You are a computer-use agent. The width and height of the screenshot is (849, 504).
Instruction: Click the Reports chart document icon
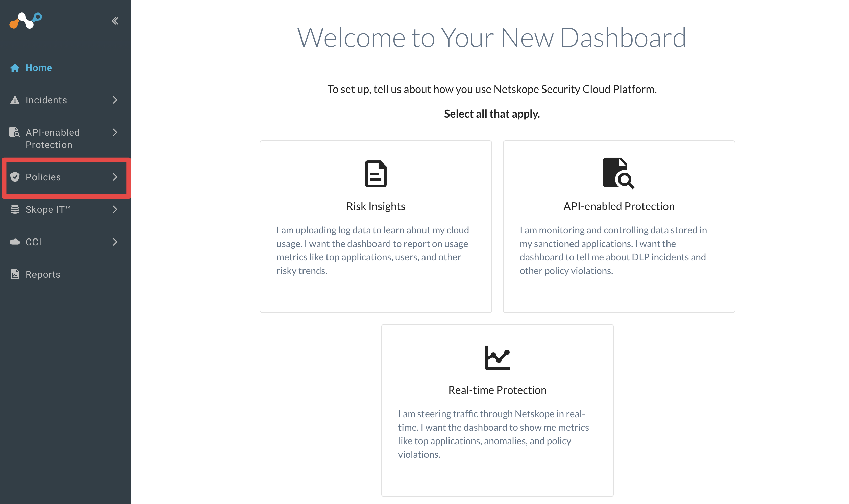(x=15, y=274)
